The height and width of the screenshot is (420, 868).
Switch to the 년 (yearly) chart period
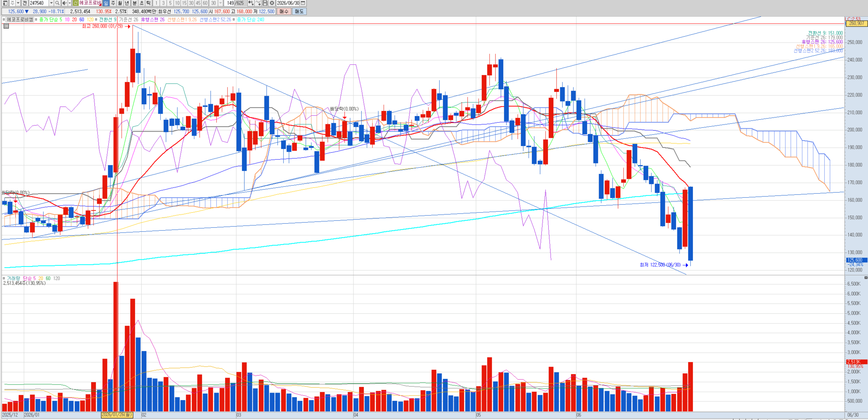(x=127, y=3)
